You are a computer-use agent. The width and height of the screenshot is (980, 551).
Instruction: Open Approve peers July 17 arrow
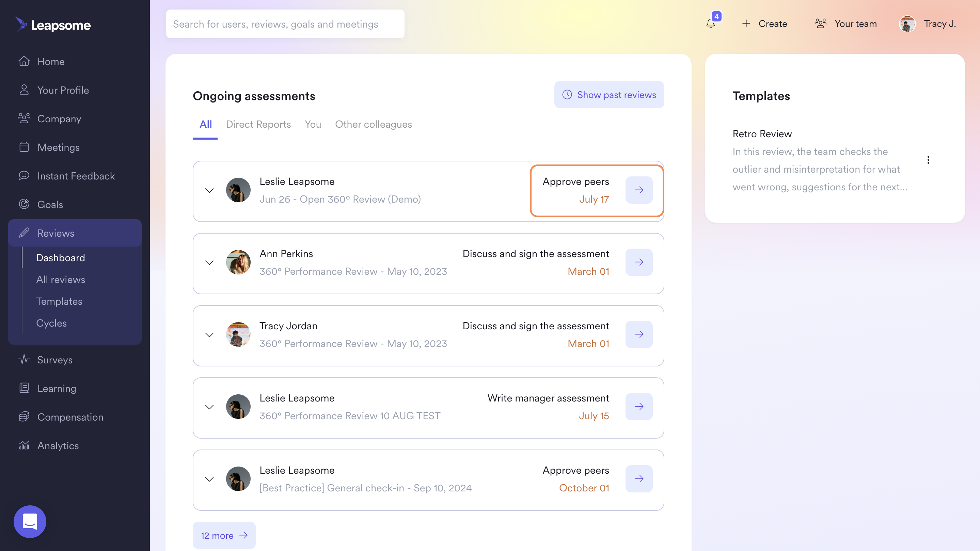(639, 190)
